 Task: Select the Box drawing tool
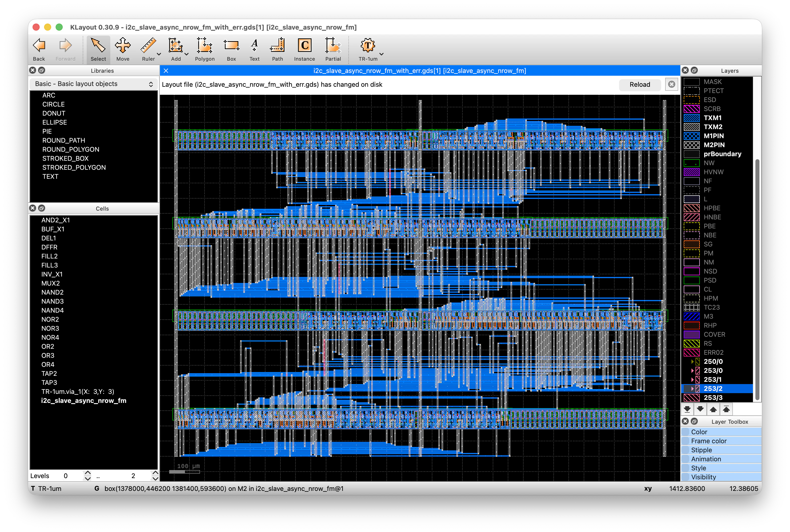tap(231, 49)
